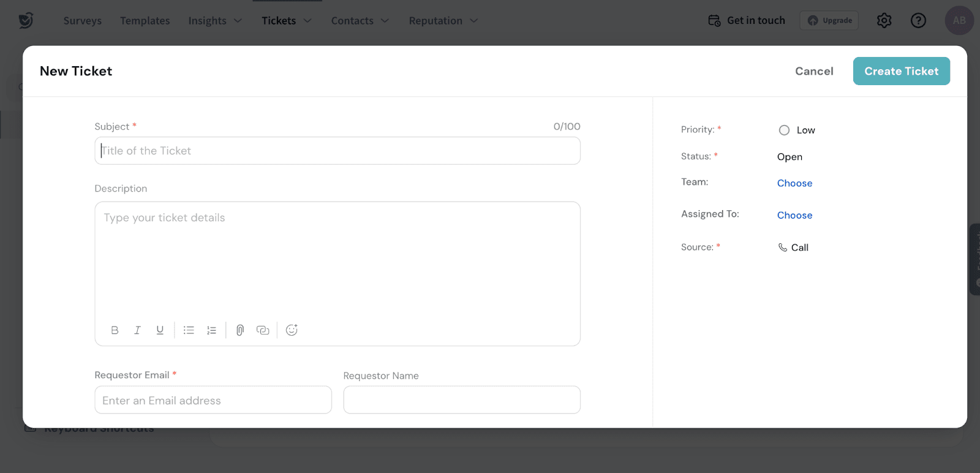Click into the Requestor Name field
Viewport: 980px width, 473px height.
tap(462, 400)
